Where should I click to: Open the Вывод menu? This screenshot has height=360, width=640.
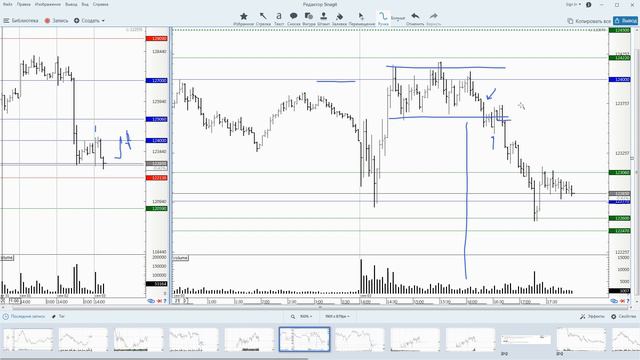(x=71, y=4)
